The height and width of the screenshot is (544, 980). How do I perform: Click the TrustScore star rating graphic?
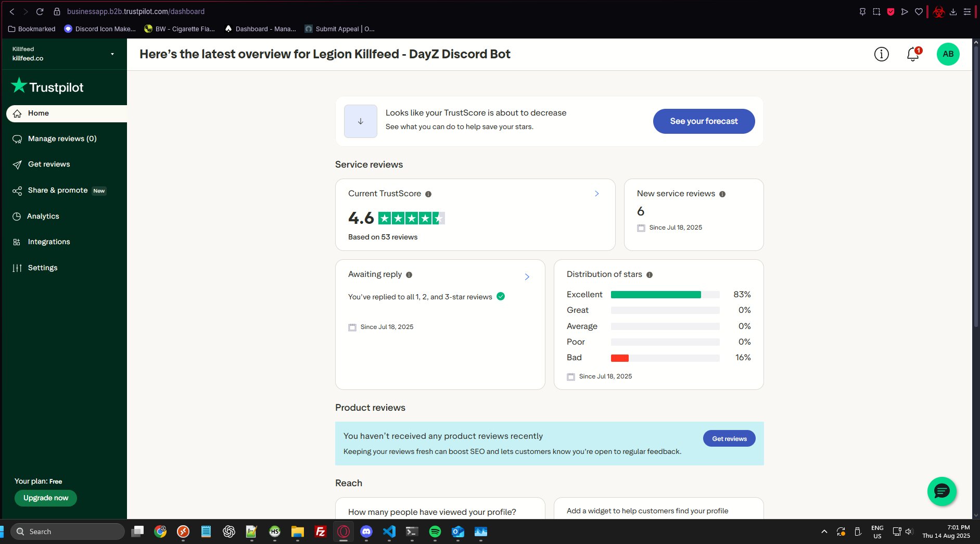tap(412, 218)
